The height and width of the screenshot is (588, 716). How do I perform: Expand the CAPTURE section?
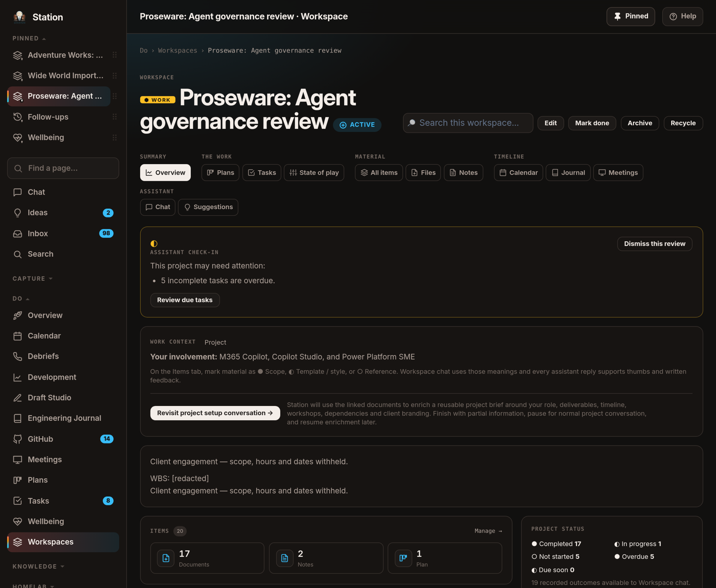tap(32, 278)
